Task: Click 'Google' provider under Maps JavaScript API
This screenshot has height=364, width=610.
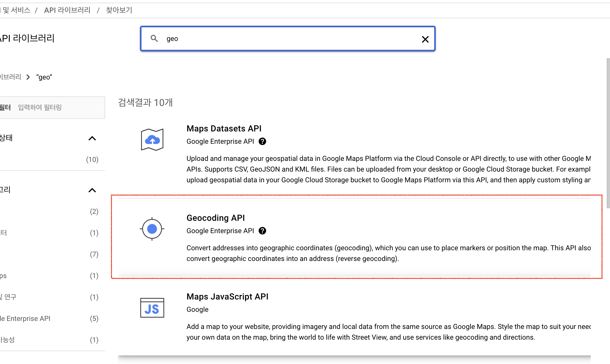Action: [198, 309]
